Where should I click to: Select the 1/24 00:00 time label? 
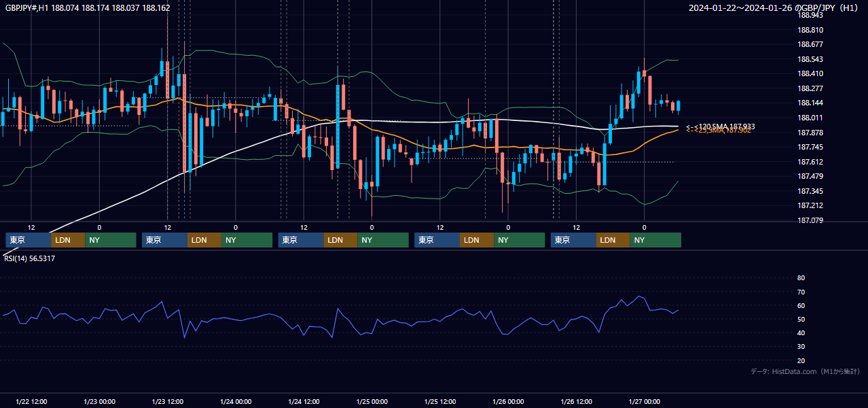coord(236,402)
